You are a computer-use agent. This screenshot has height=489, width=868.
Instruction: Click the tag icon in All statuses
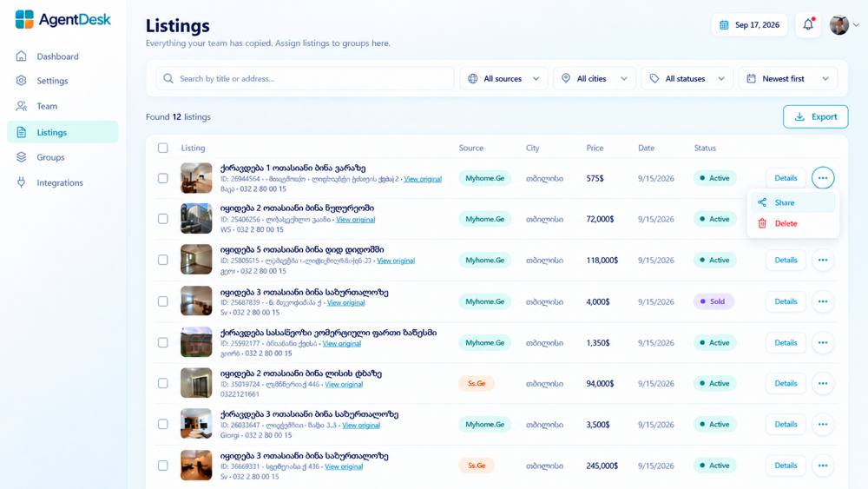[x=654, y=79]
